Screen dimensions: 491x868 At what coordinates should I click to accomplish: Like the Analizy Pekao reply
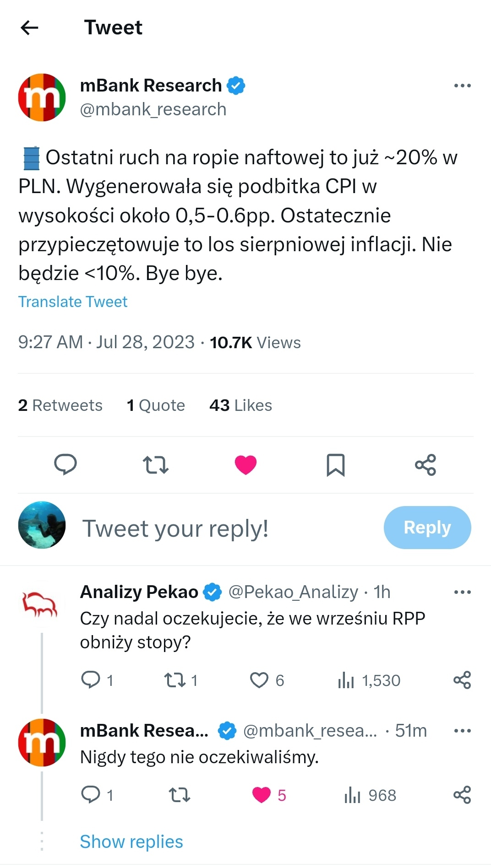click(259, 680)
